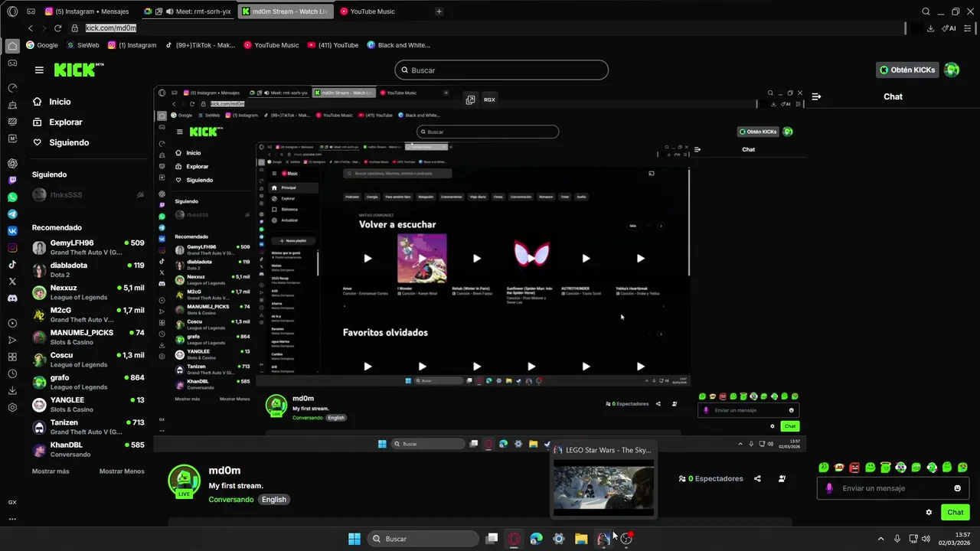Image resolution: width=980 pixels, height=551 pixels.
Task: Click the Enviar un mensaje input field
Action: 892,488
